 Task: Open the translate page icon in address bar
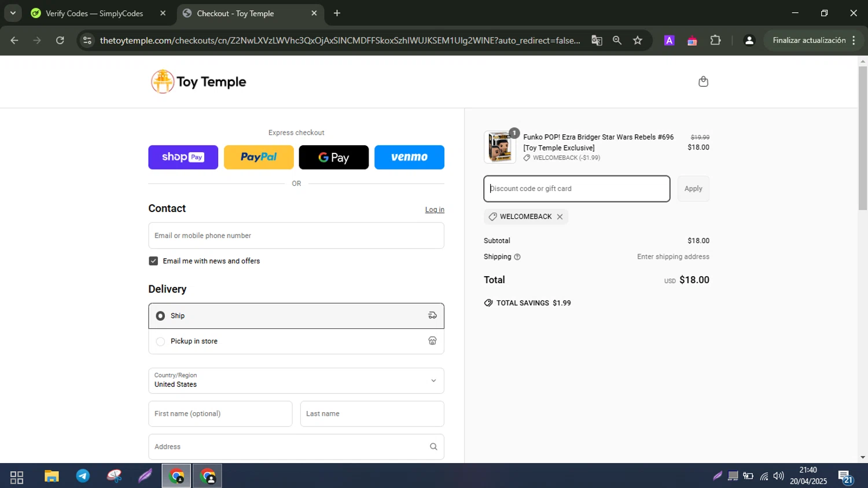click(597, 41)
